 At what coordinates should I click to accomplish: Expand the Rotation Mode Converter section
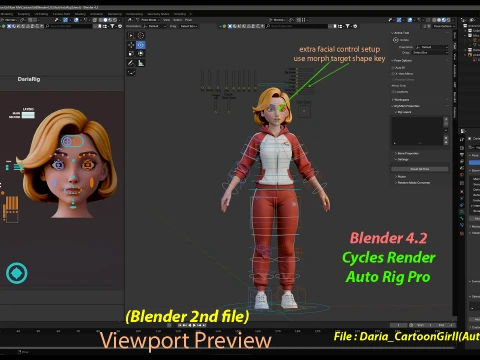pyautogui.click(x=413, y=183)
